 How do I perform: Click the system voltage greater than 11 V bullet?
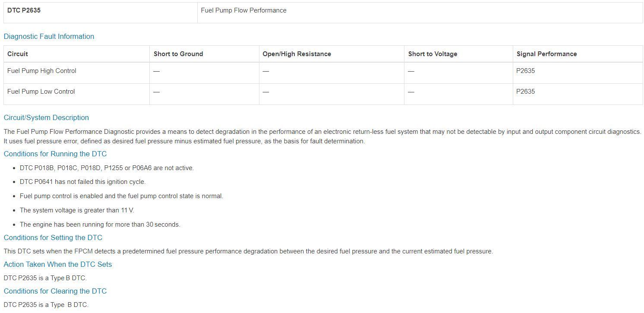77,210
